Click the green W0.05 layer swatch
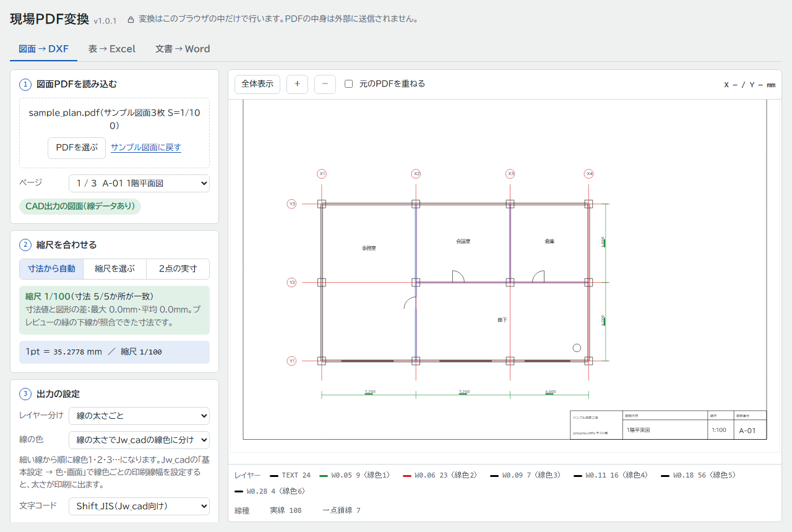This screenshot has height=532, width=792. [x=323, y=476]
